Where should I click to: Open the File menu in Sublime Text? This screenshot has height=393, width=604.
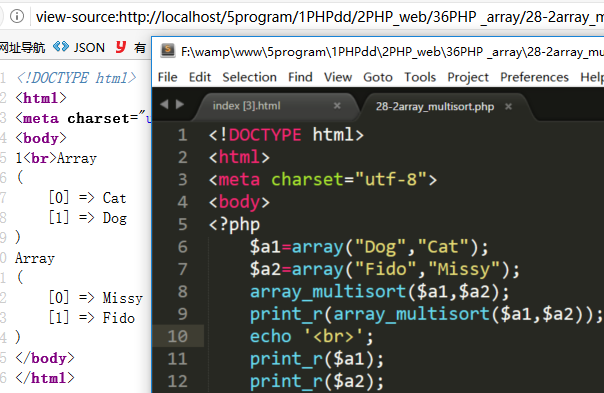[x=168, y=77]
